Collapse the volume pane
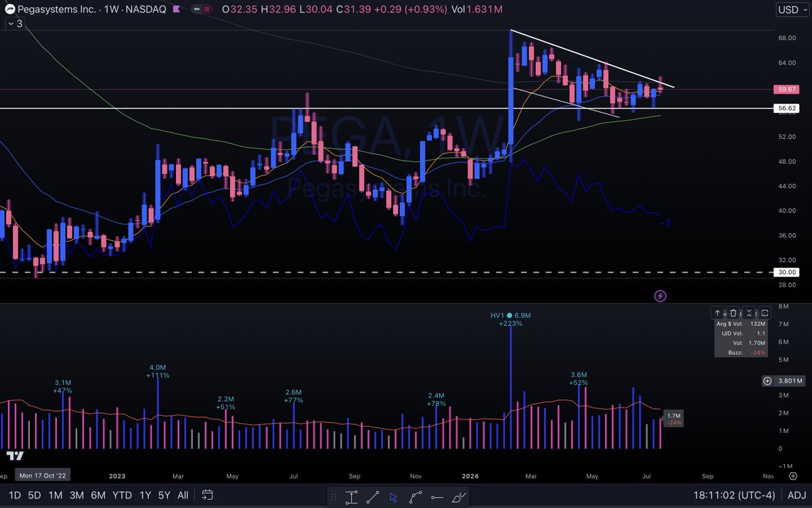The image size is (812, 508). click(x=749, y=313)
